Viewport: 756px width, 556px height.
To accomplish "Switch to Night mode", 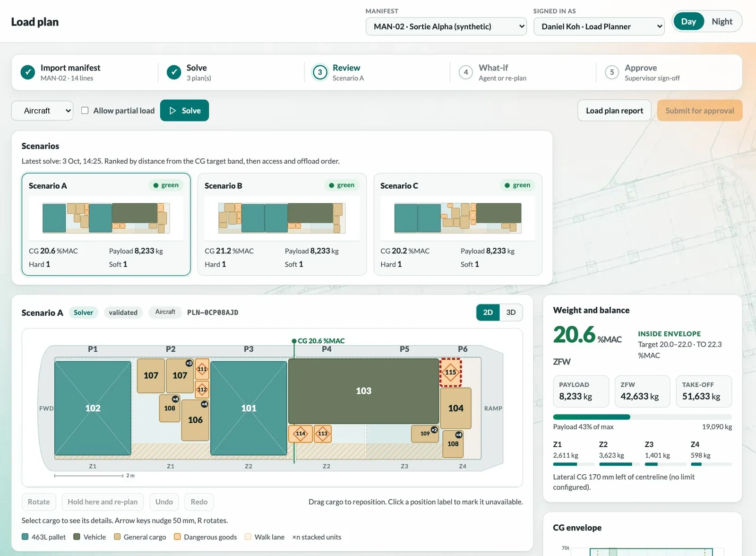I will click(722, 22).
